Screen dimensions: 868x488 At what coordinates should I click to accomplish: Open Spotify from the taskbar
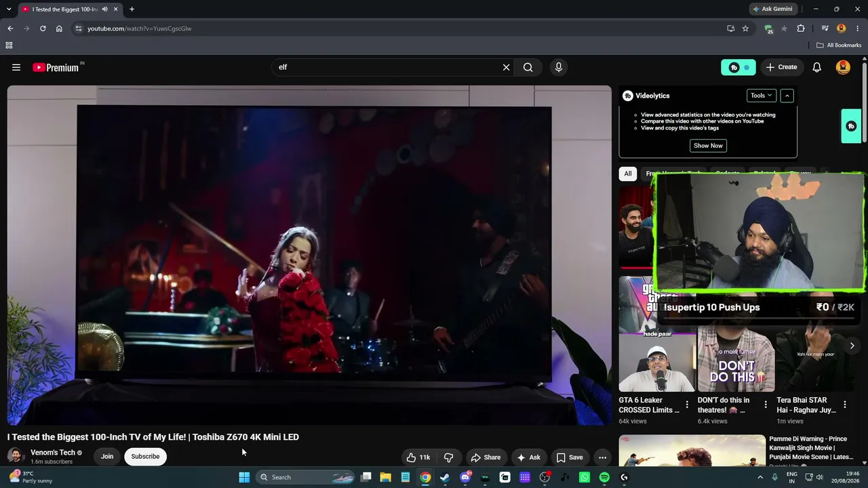604,477
